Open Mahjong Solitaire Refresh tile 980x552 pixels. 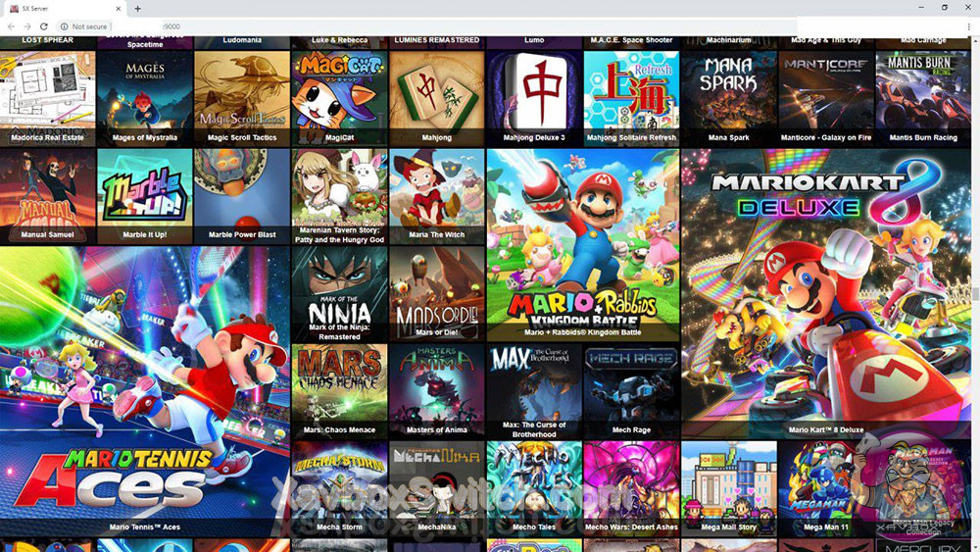pyautogui.click(x=631, y=98)
